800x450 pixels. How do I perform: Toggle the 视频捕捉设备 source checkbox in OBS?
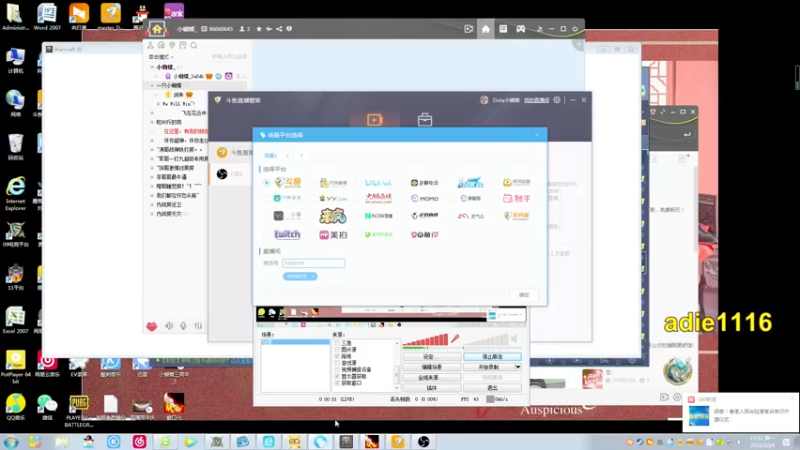[337, 369]
